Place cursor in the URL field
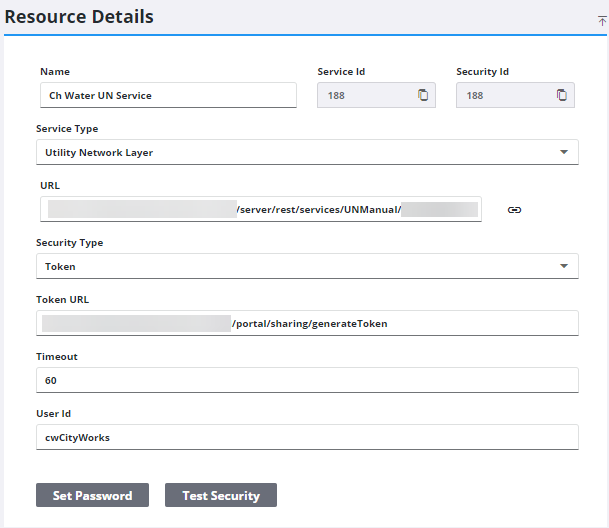The image size is (609, 528). [260, 209]
